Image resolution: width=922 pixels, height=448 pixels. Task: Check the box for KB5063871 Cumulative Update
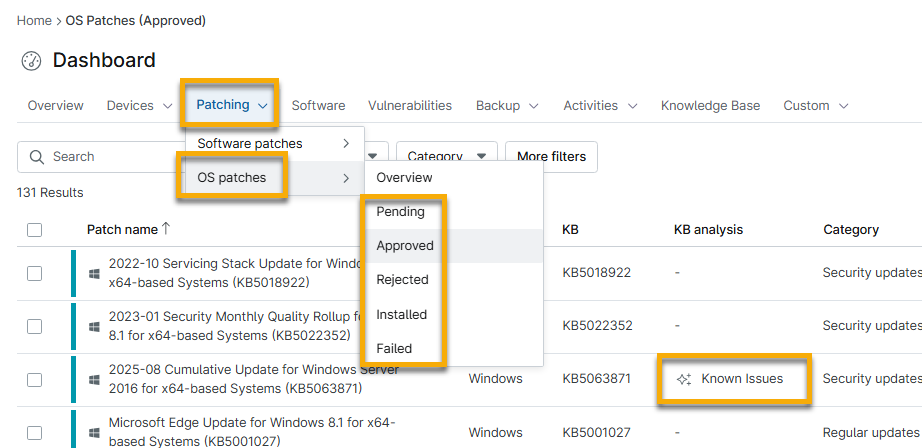(35, 380)
